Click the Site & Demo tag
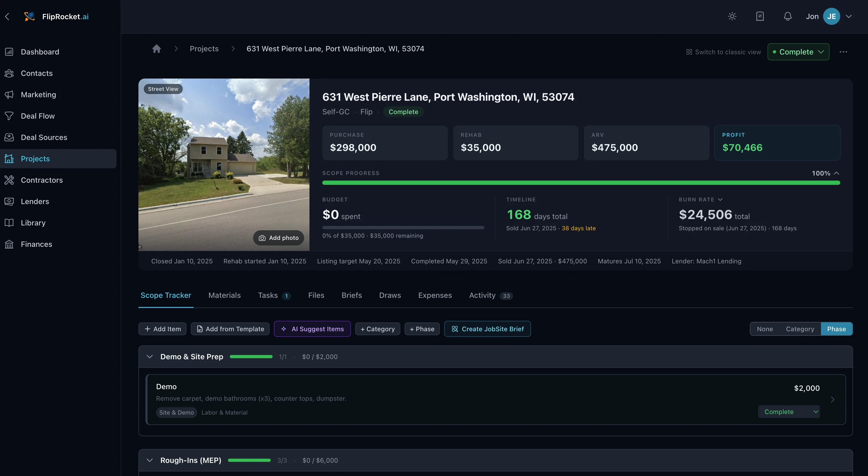 pos(176,413)
